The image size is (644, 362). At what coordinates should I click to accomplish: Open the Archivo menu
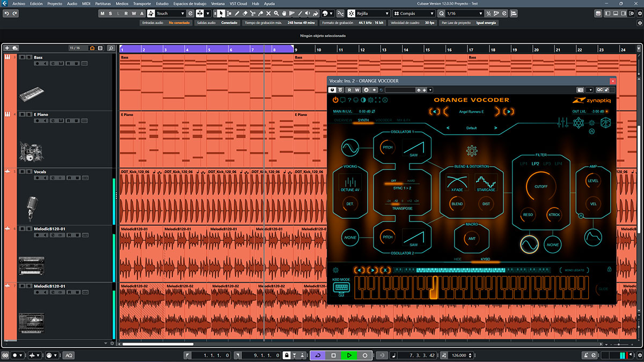[18, 3]
